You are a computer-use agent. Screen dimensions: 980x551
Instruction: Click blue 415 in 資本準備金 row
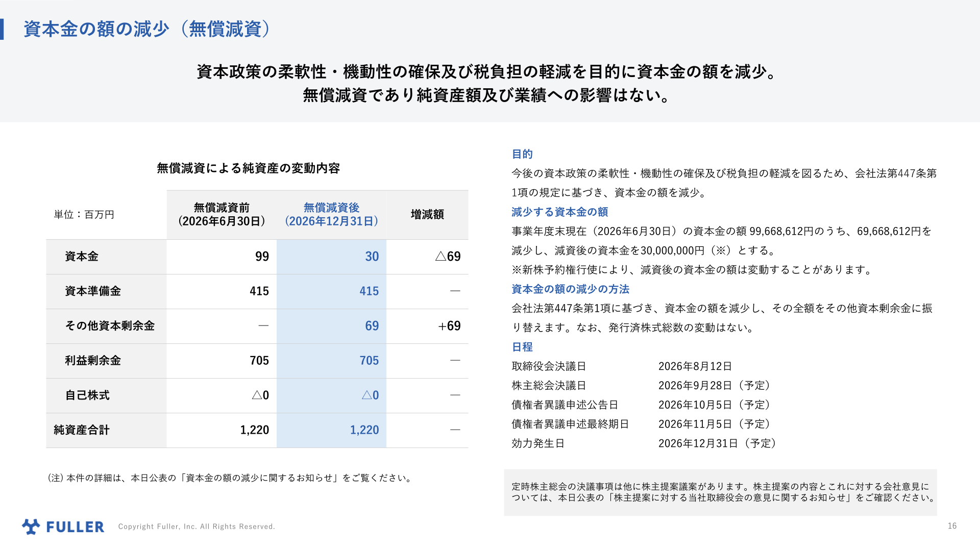369,291
